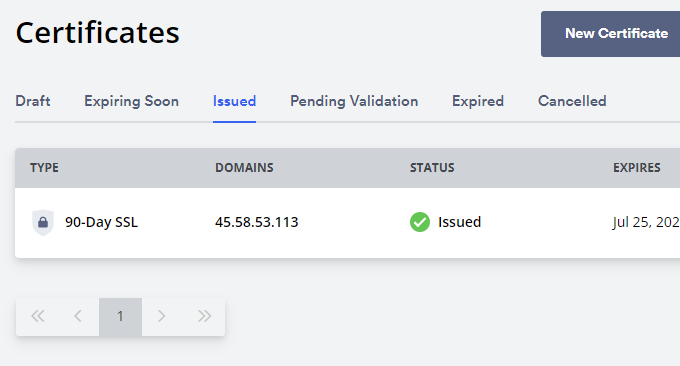Click the 90-Day SSL certificate type

click(x=101, y=222)
